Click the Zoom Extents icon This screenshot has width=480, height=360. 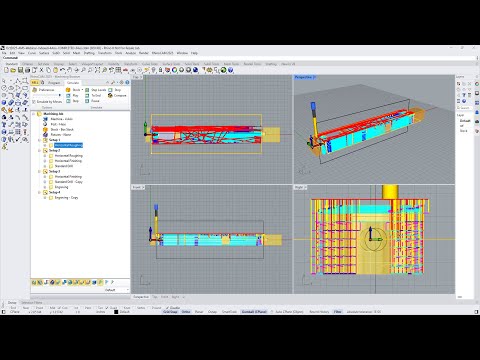tap(97, 70)
